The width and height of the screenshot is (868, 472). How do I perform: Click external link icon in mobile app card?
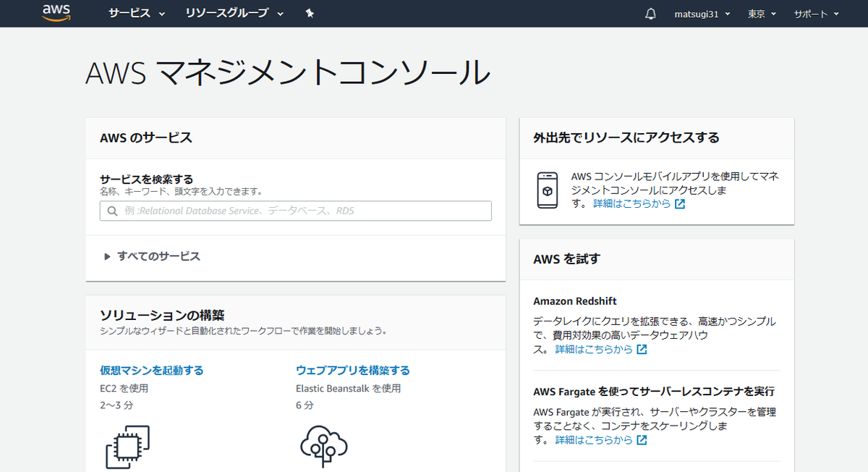pos(680,204)
